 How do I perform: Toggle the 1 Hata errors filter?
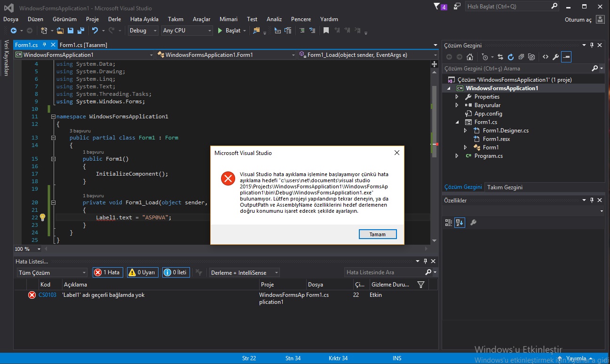pyautogui.click(x=107, y=272)
